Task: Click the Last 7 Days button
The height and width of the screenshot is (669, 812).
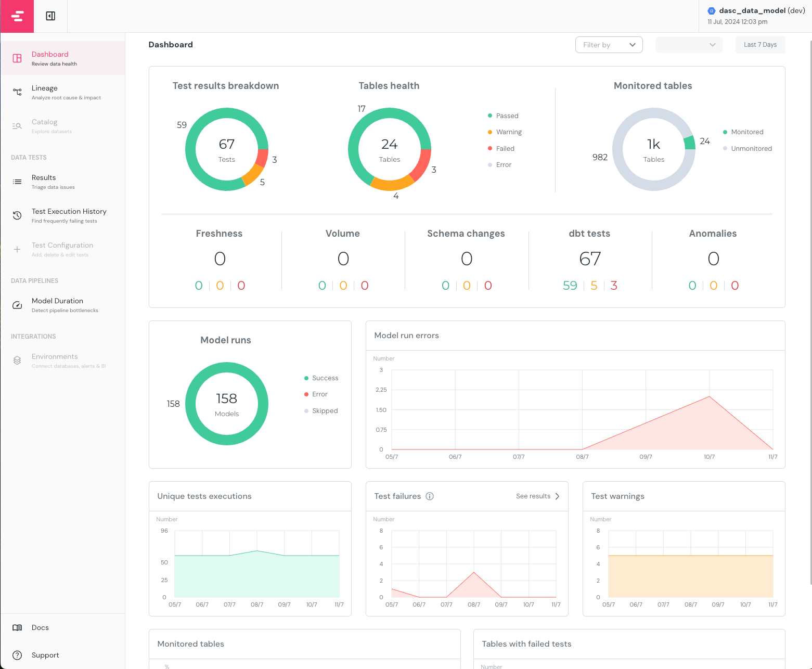Action: [x=760, y=45]
